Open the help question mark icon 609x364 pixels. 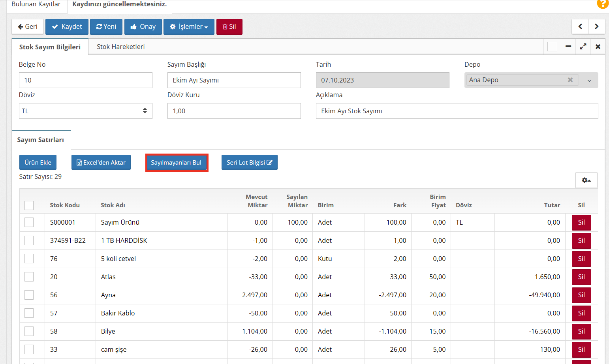603,4
